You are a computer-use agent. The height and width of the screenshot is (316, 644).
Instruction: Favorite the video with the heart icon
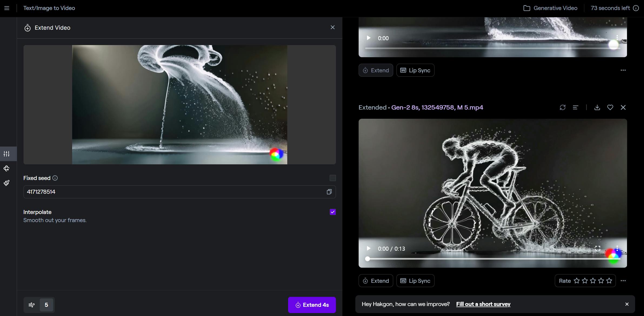click(x=610, y=107)
